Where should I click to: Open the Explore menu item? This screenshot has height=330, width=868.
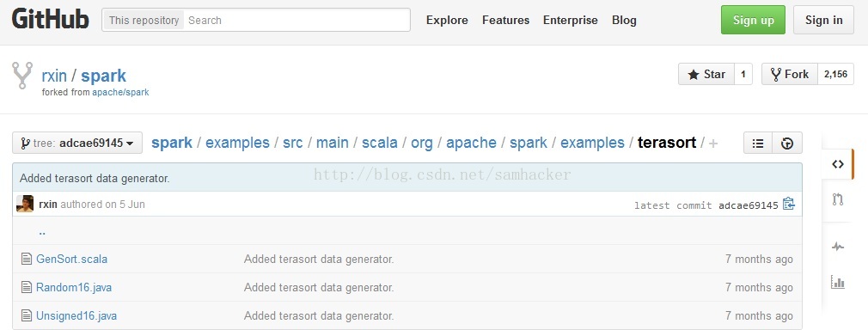(x=447, y=21)
